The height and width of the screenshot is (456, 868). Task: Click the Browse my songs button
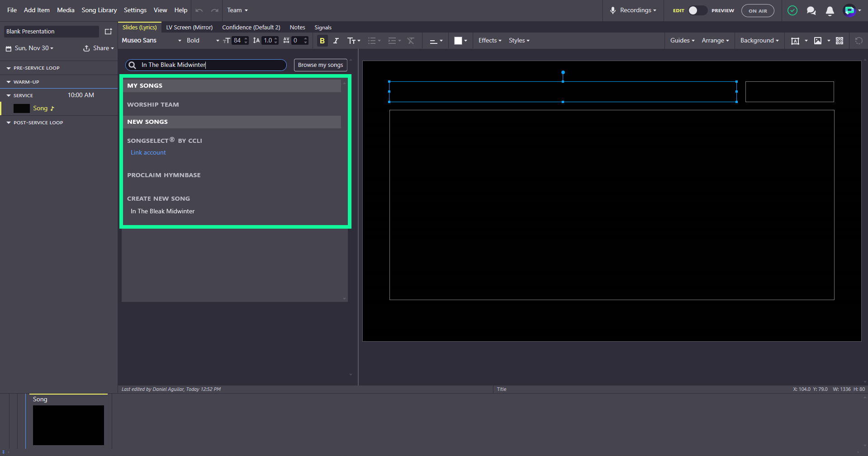pyautogui.click(x=321, y=65)
